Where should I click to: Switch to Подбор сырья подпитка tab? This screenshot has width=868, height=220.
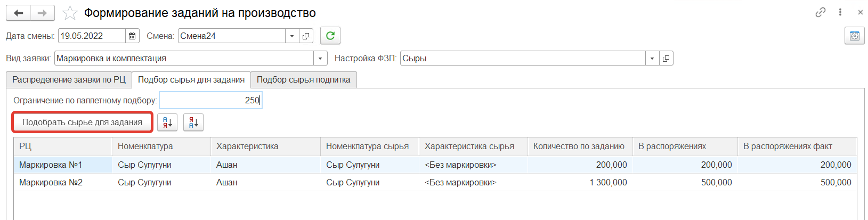[303, 80]
